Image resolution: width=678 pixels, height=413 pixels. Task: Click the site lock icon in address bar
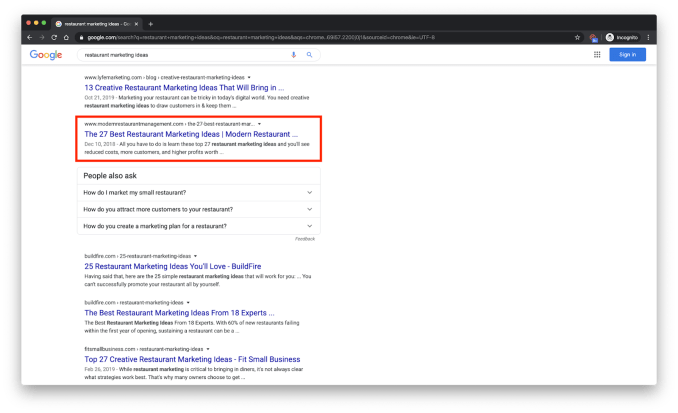click(x=81, y=38)
